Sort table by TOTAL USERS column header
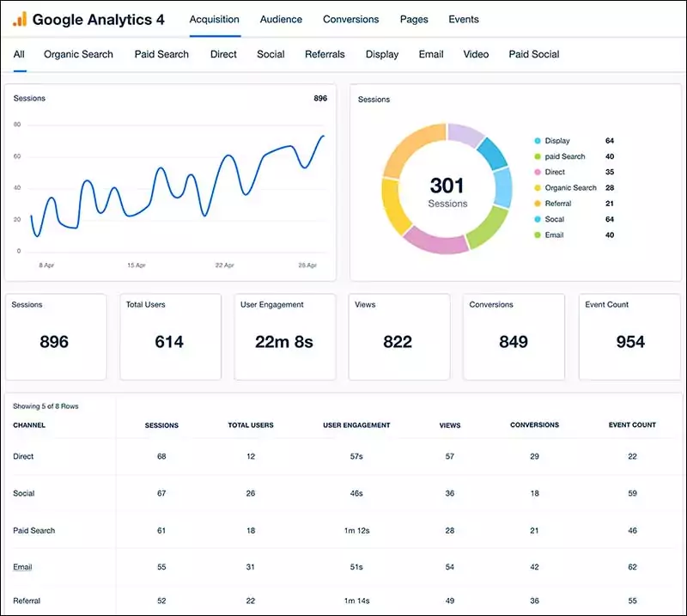 click(x=251, y=425)
